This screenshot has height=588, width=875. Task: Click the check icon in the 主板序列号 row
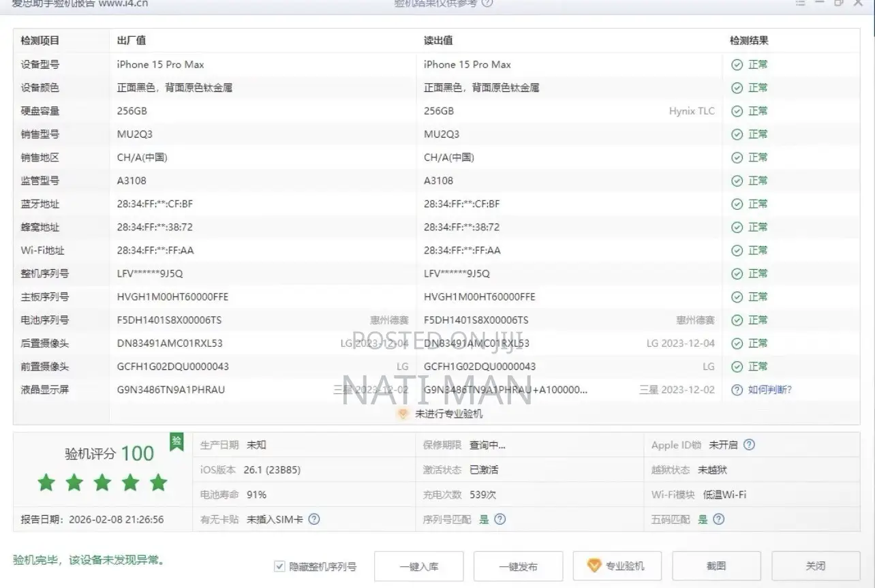point(737,296)
